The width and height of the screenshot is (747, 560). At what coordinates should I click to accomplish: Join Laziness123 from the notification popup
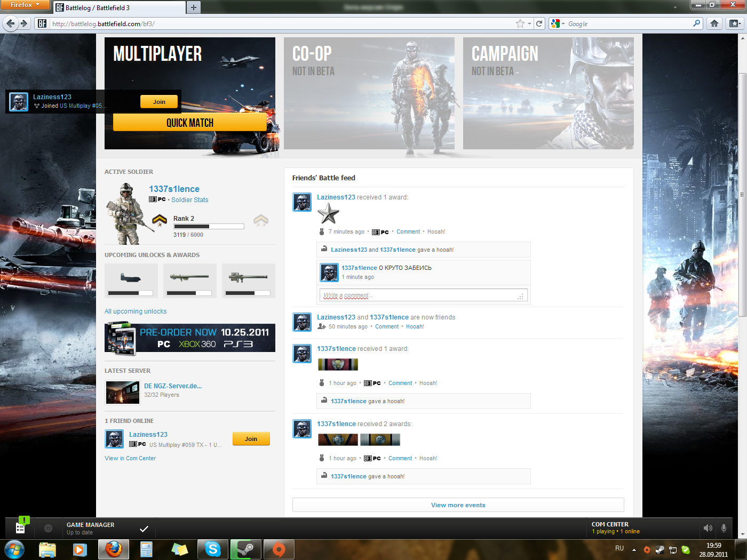(159, 102)
